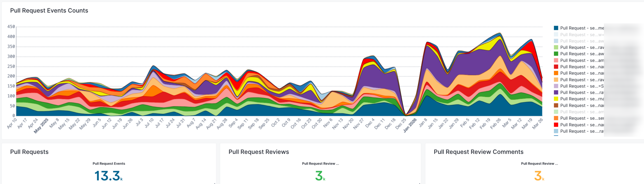Hide the crimson 'se...nar' series above orange entry
The image size is (644, 184).
tap(579, 67)
